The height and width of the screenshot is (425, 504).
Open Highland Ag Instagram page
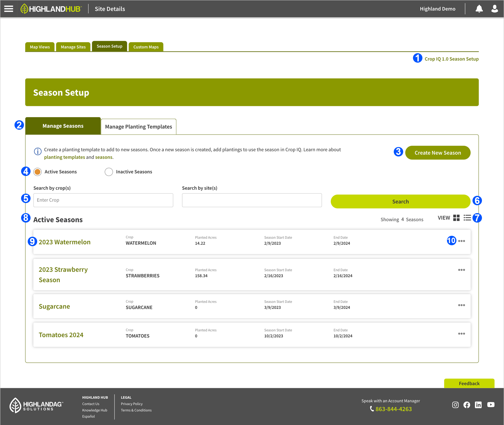point(455,405)
